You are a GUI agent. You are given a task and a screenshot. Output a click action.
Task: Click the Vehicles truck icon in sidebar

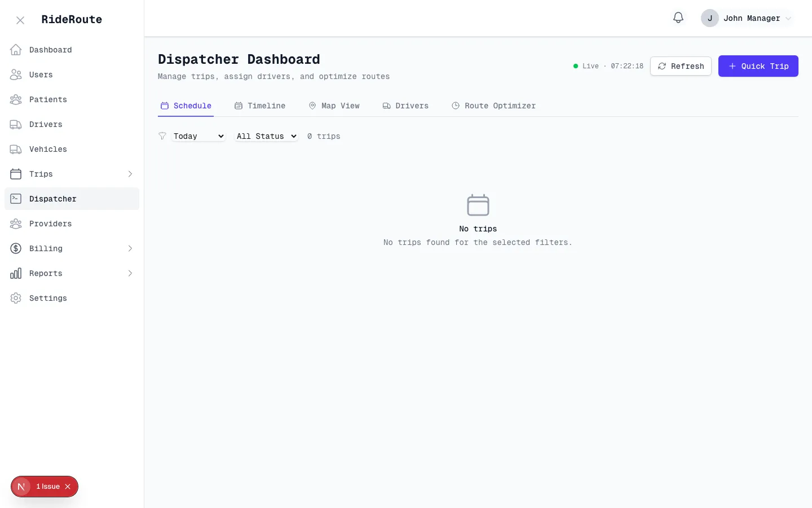click(x=16, y=149)
